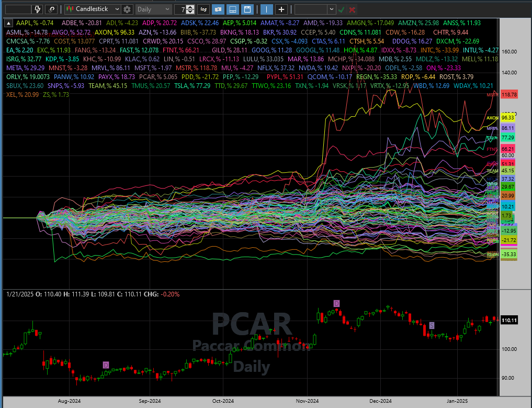Viewport: 532px width, 408px height.
Task: Click the period number field showing 7
Action: point(180,9)
